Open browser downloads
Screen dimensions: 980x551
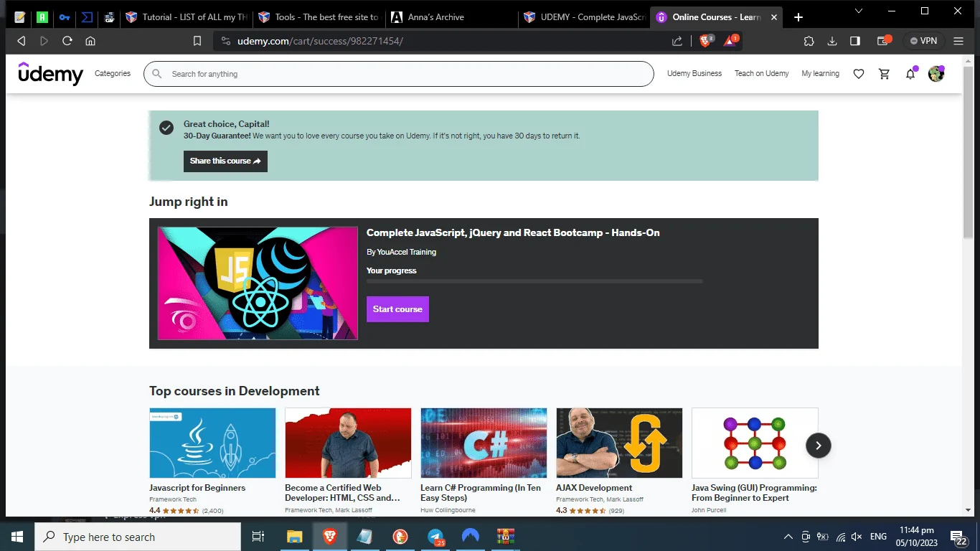tap(832, 41)
